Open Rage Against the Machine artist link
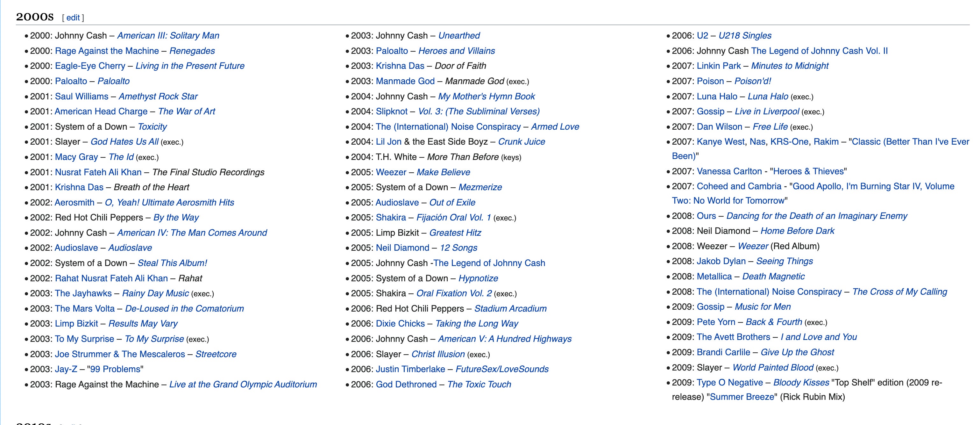Viewport: 980px width, 425px height. point(107,51)
